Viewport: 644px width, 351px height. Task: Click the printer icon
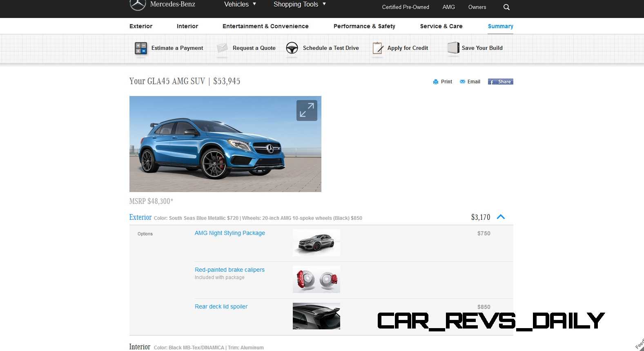pyautogui.click(x=435, y=82)
